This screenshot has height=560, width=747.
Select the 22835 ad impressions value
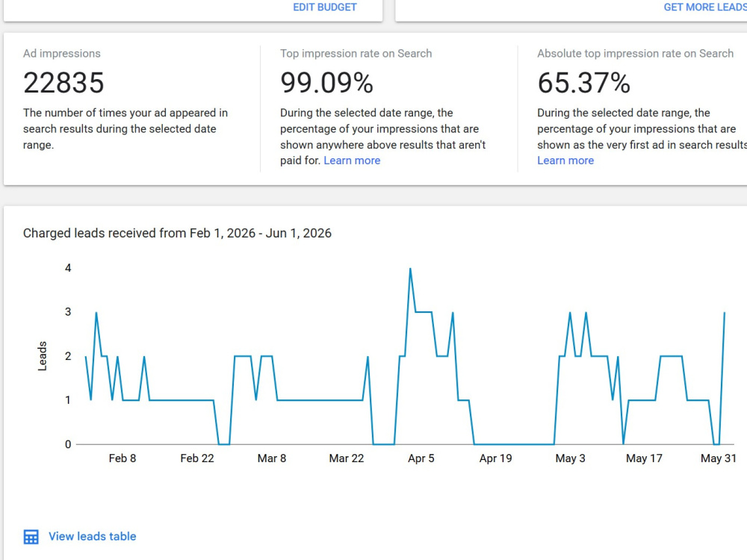[63, 83]
